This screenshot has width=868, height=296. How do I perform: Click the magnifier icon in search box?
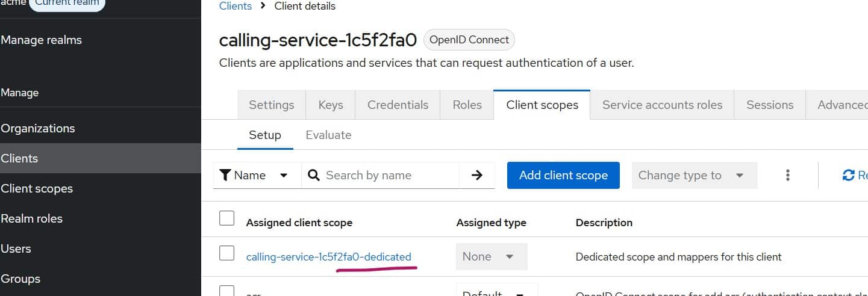pyautogui.click(x=313, y=175)
